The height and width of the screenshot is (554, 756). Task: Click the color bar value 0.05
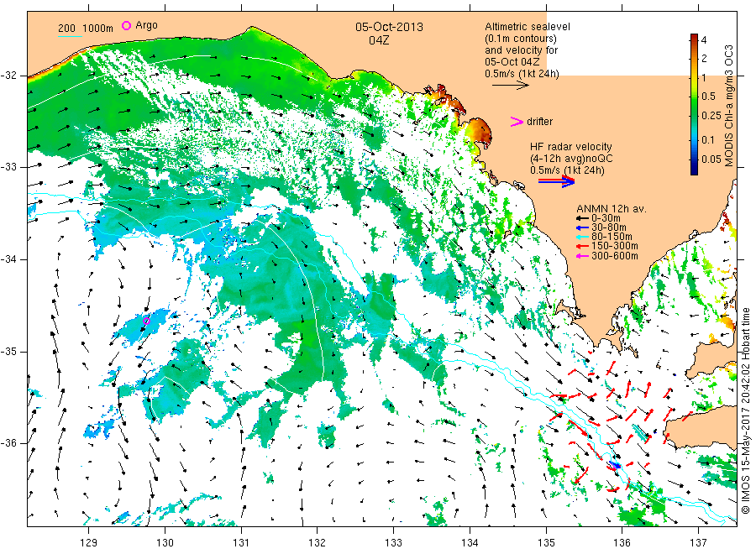(x=711, y=159)
